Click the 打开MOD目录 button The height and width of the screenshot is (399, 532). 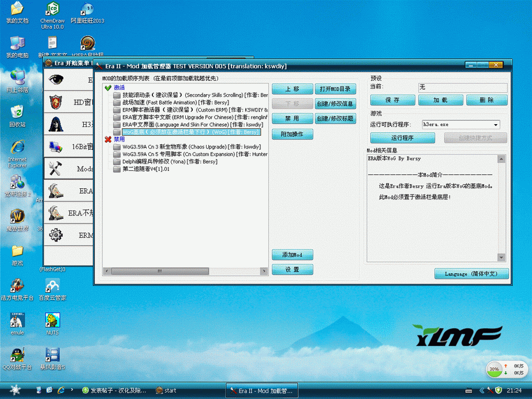[335, 89]
